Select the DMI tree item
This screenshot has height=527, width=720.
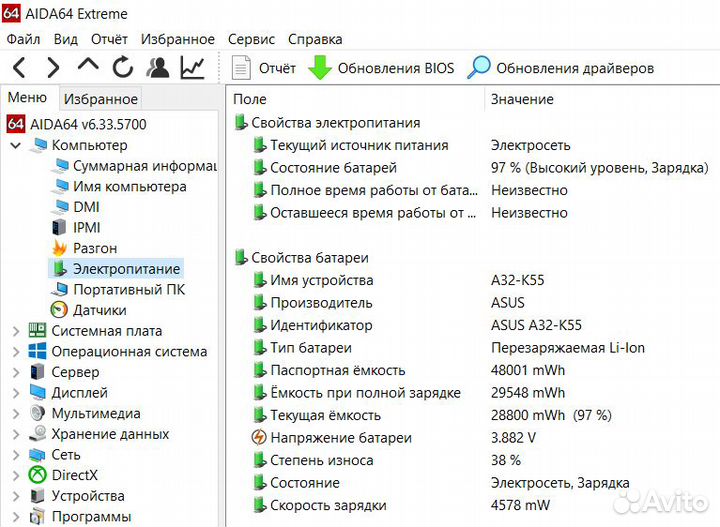point(86,207)
